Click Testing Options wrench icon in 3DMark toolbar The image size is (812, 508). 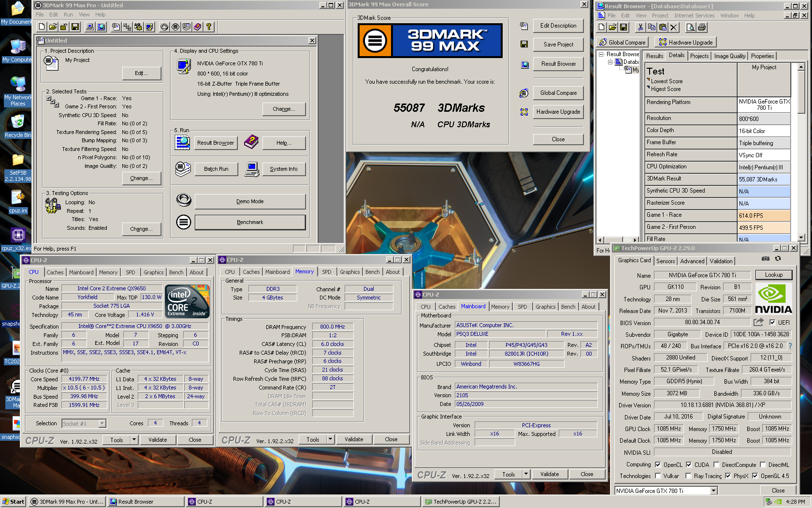138,27
